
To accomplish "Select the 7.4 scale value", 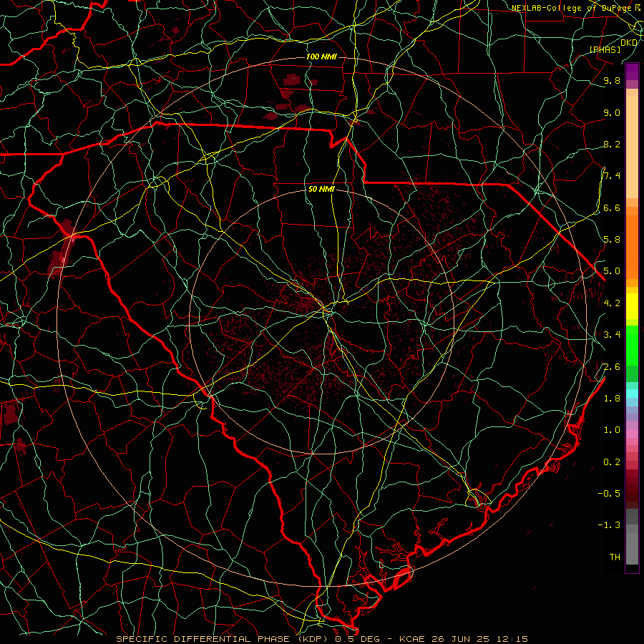I will click(x=612, y=176).
